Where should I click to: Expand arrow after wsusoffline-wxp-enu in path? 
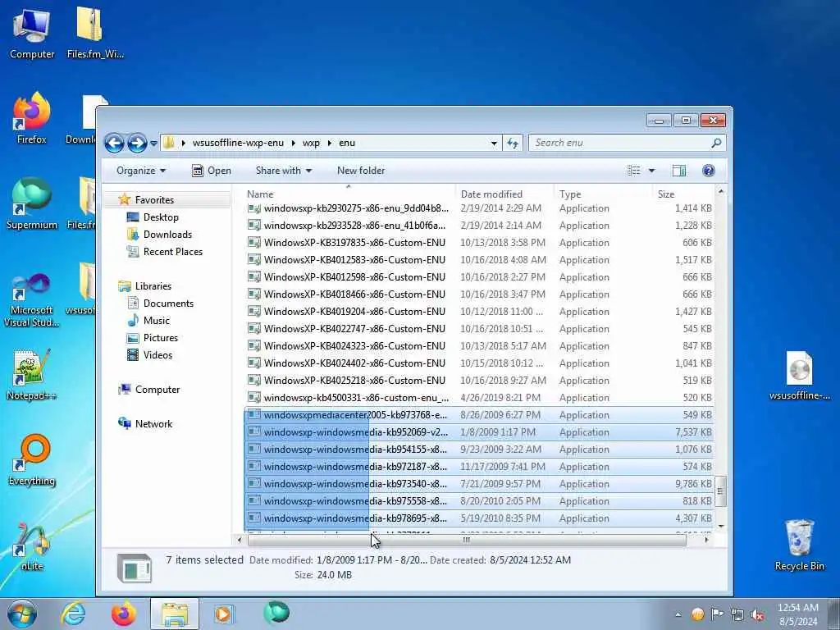coord(293,143)
